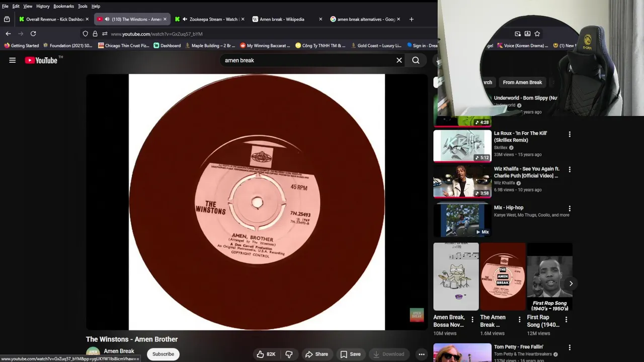This screenshot has height=362, width=644.
Task: Mute the Winstons YouTube tab audio
Action: coord(107,19)
